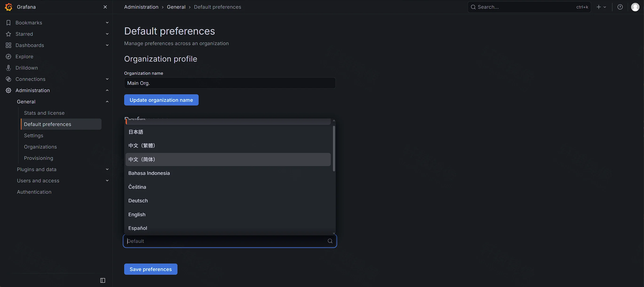The width and height of the screenshot is (644, 287).
Task: Open Explore in the sidebar
Action: click(24, 56)
